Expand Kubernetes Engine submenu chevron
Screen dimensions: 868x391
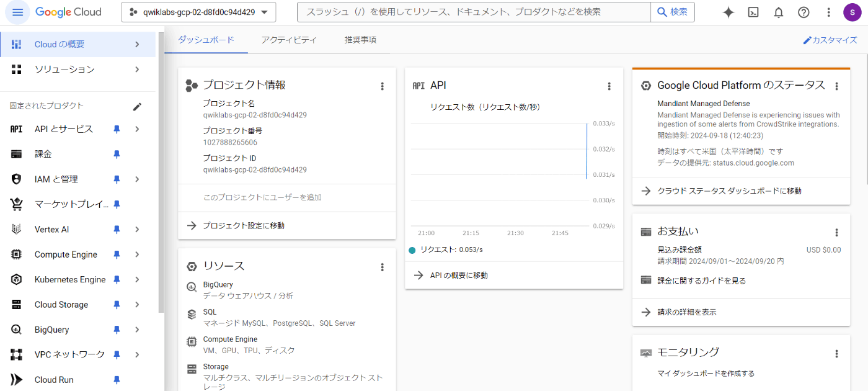tap(137, 280)
